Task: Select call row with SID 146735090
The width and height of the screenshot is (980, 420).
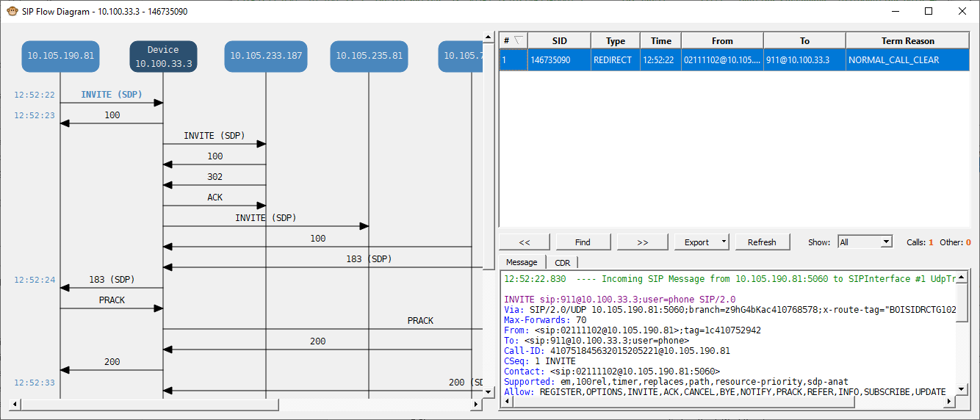Action: 558,60
